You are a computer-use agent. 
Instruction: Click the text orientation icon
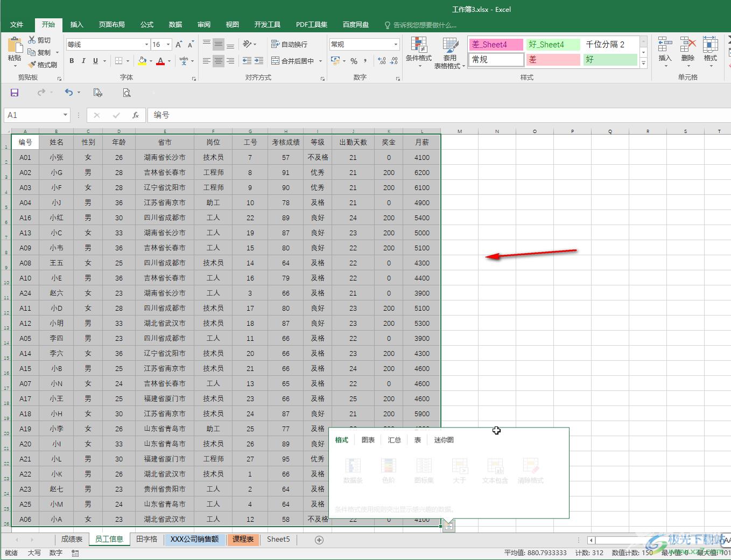pos(247,44)
